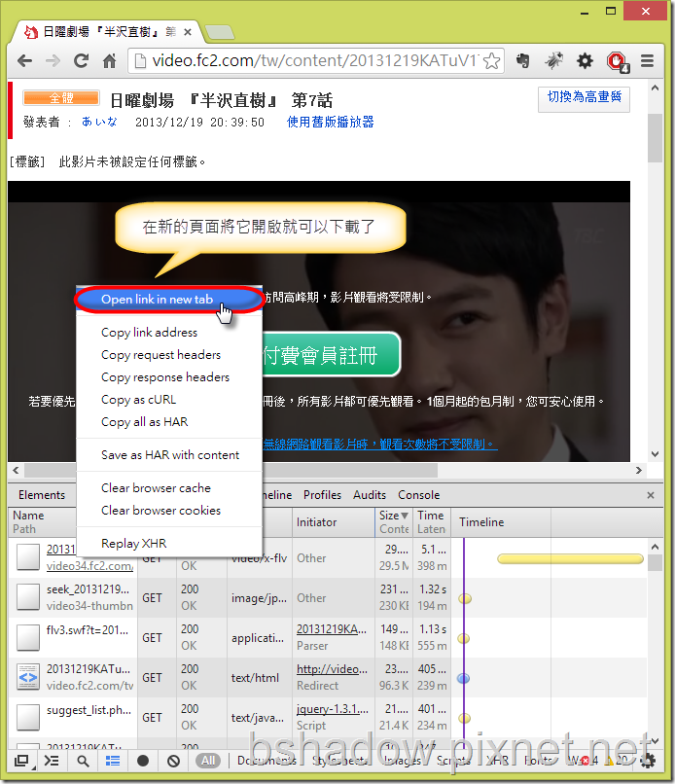Open the gear extension icon
675x784 pixels.
585,61
